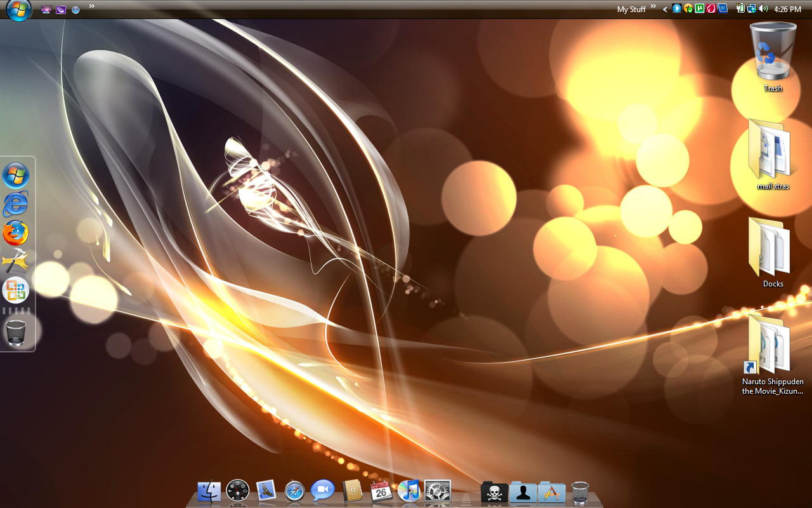Open the power battery tray icon
Screen dimensions: 812x508
(740, 9)
